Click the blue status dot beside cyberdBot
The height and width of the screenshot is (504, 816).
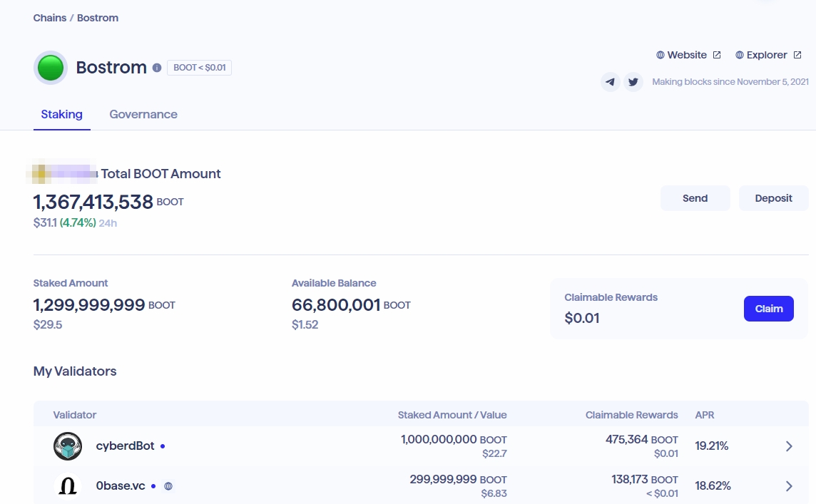tap(163, 446)
